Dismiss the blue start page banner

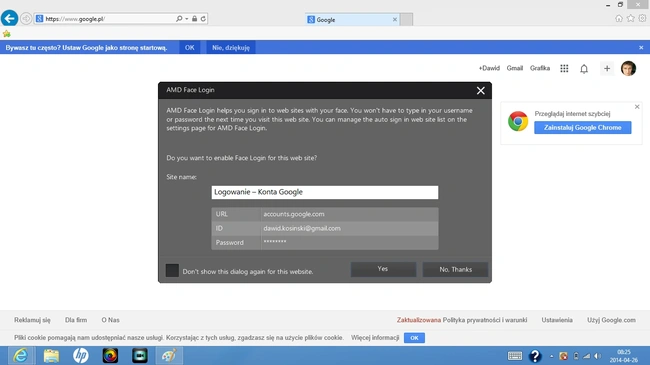(x=641, y=48)
